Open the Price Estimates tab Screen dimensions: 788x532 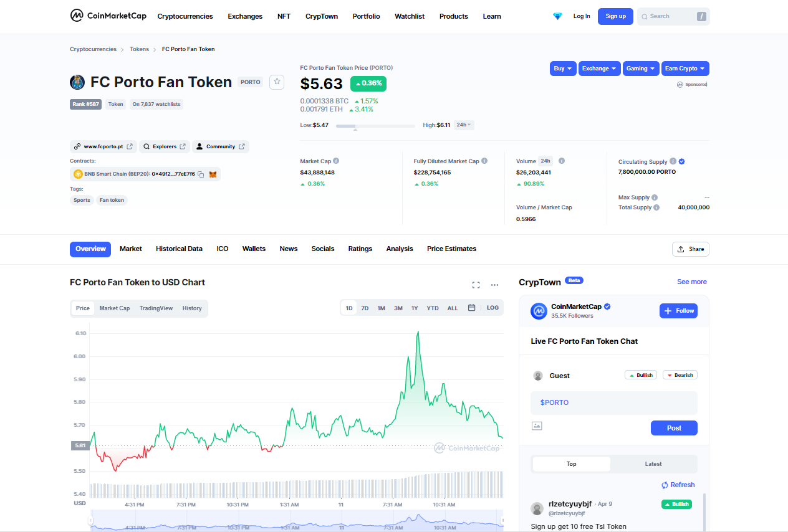[451, 249]
